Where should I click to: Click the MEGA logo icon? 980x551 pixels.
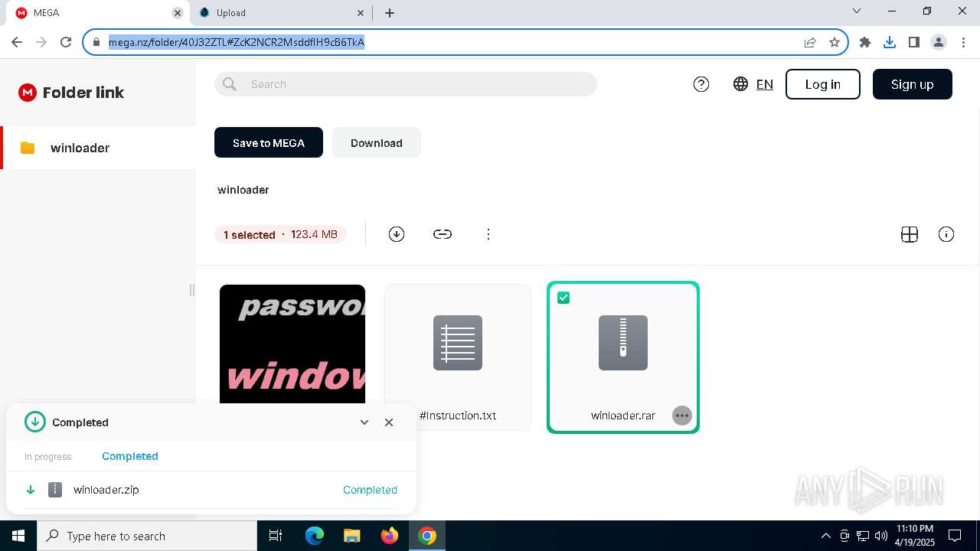point(28,93)
